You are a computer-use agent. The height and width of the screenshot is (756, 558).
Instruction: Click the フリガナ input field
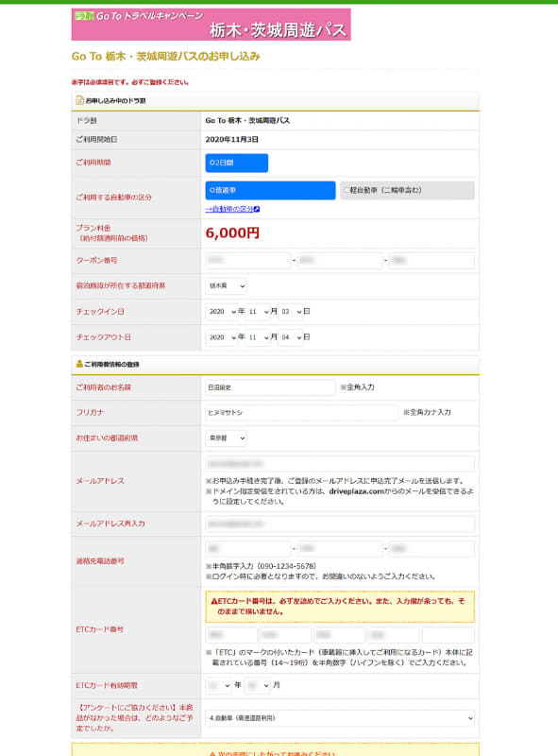coord(301,413)
